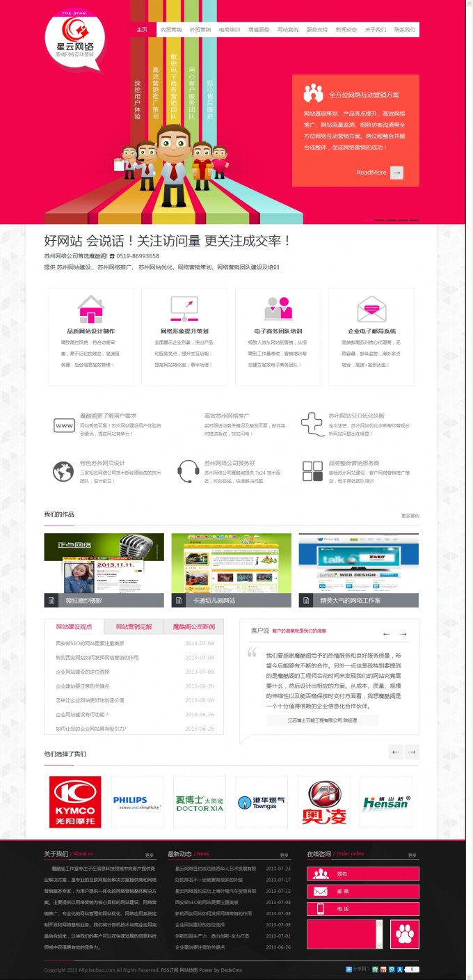Switch to the 魔酷阁公司新闻 tab
Image resolution: width=473 pixels, height=980 pixels.
[x=194, y=626]
